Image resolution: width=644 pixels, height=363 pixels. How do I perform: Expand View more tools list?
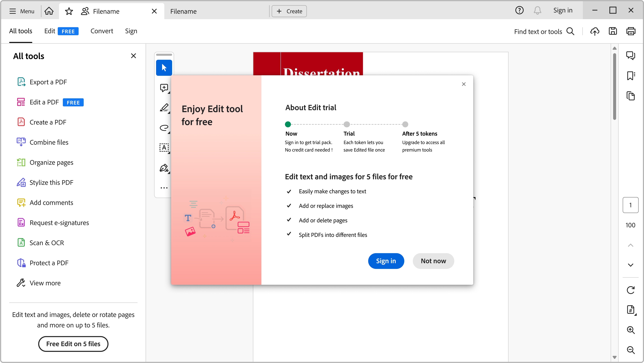tap(45, 283)
